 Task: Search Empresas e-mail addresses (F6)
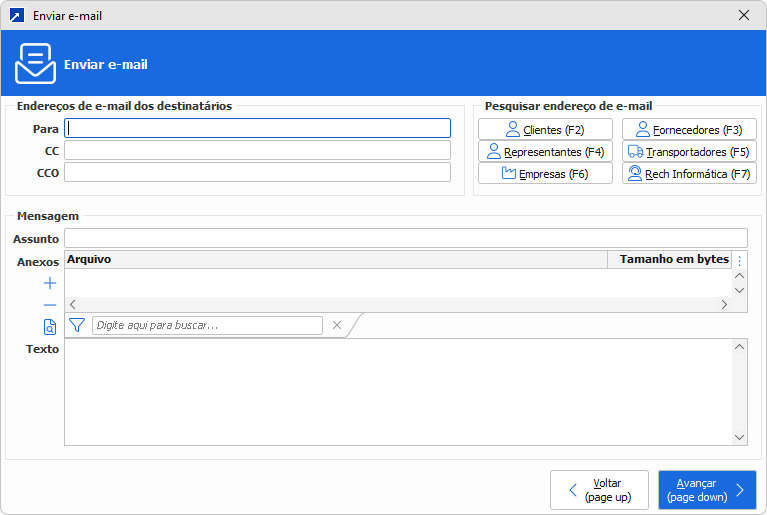pyautogui.click(x=545, y=173)
